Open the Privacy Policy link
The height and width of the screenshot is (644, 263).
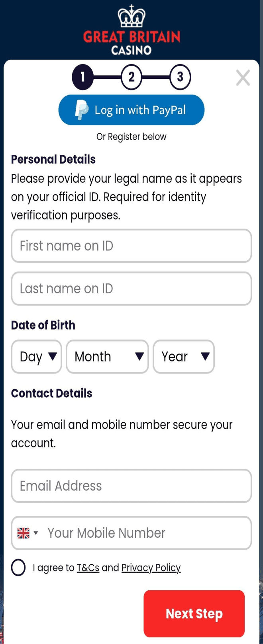coord(151,568)
